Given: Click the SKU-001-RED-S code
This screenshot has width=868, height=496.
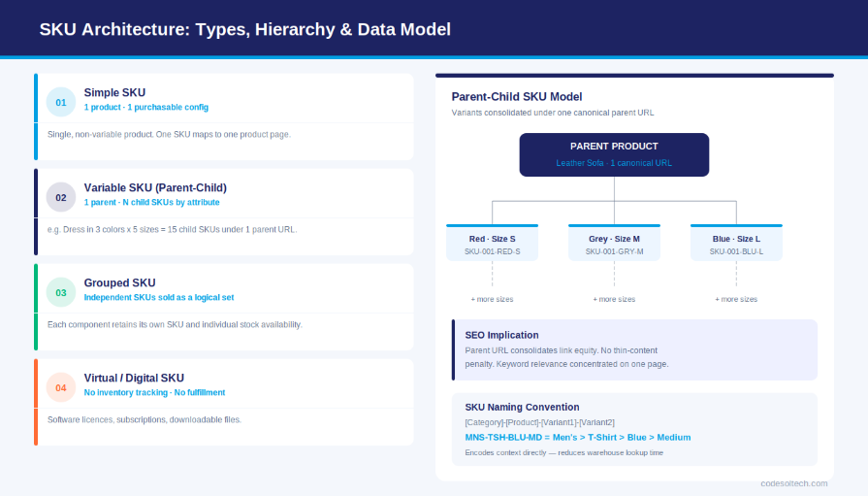Looking at the screenshot, I should (x=492, y=251).
